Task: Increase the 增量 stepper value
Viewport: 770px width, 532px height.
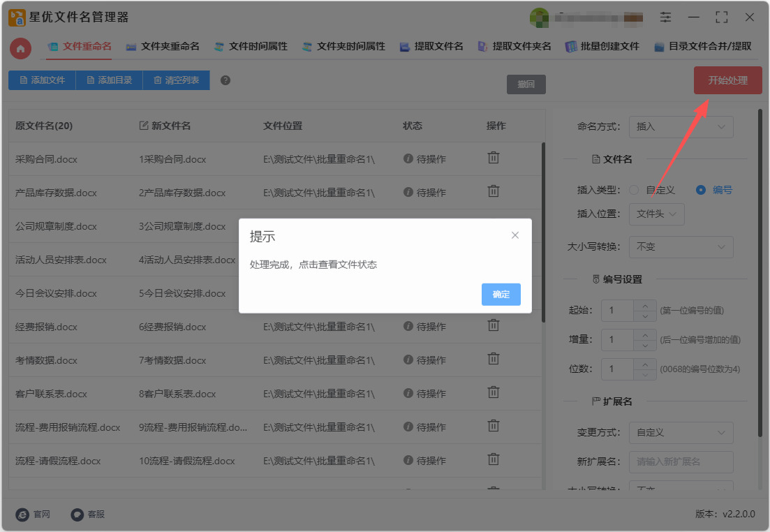Action: tap(645, 335)
